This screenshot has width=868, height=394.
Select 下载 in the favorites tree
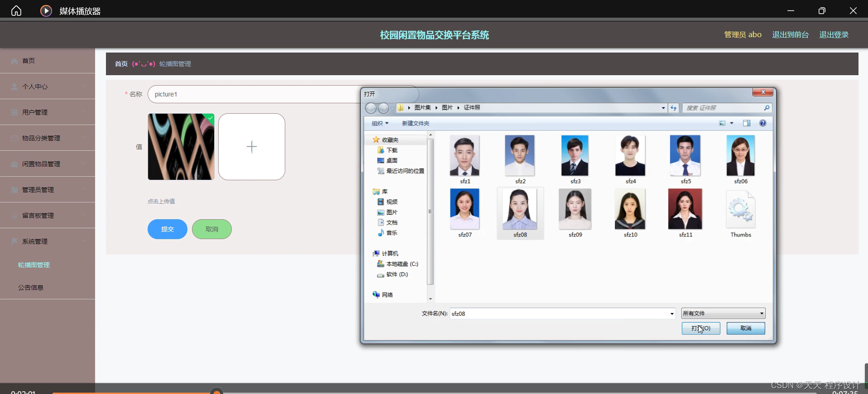392,150
